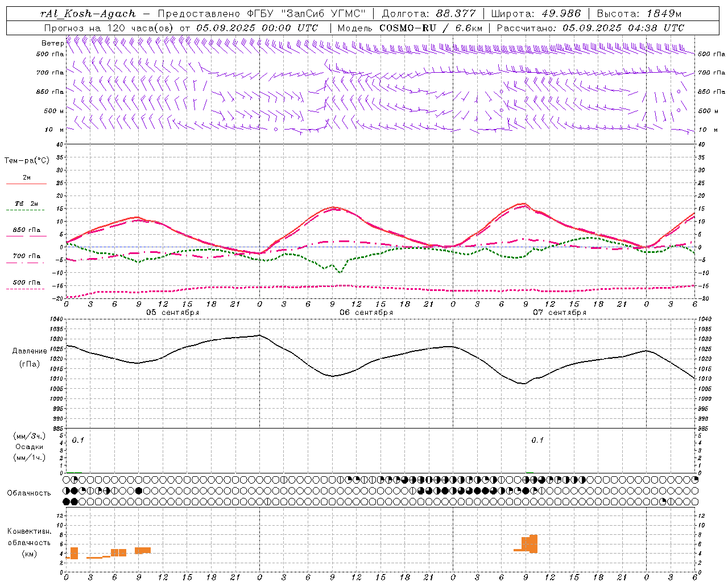
Task: Select the longitude value 'Долгота: 88.377'
Action: point(429,14)
